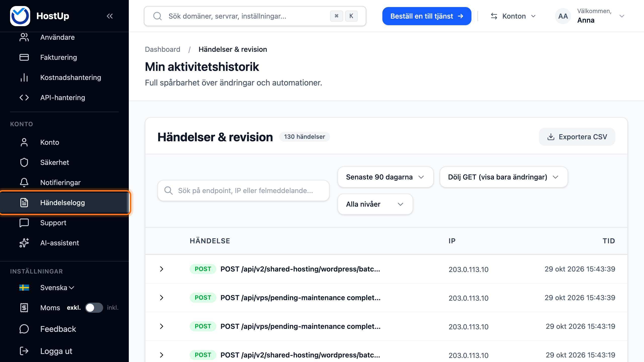Expand the pending-maintenance event at 15:43:19
The image size is (644, 362).
click(162, 326)
